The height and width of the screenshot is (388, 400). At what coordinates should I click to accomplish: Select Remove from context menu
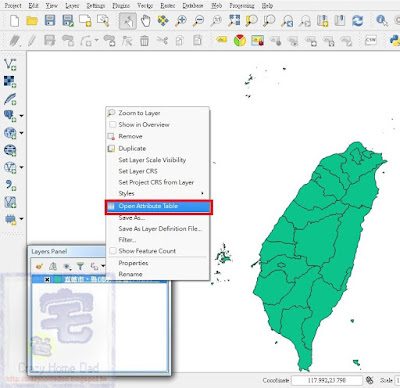pyautogui.click(x=157, y=136)
